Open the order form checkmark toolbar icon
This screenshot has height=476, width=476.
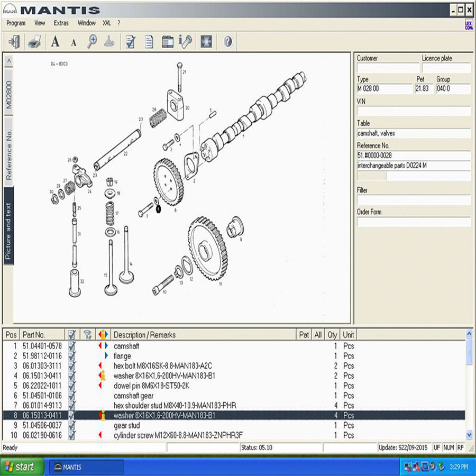(131, 42)
